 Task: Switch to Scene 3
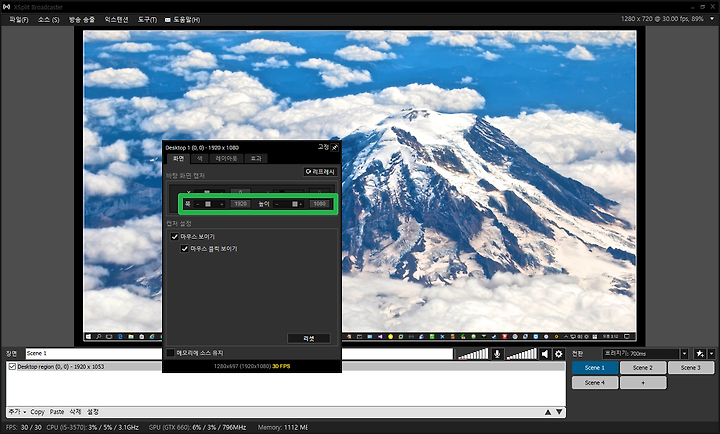coord(691,367)
